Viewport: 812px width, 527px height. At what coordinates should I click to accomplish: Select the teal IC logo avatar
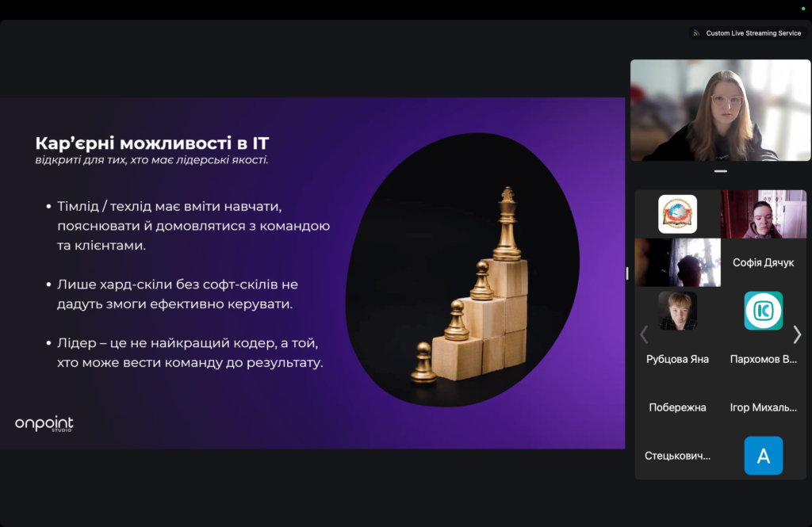[x=764, y=311]
